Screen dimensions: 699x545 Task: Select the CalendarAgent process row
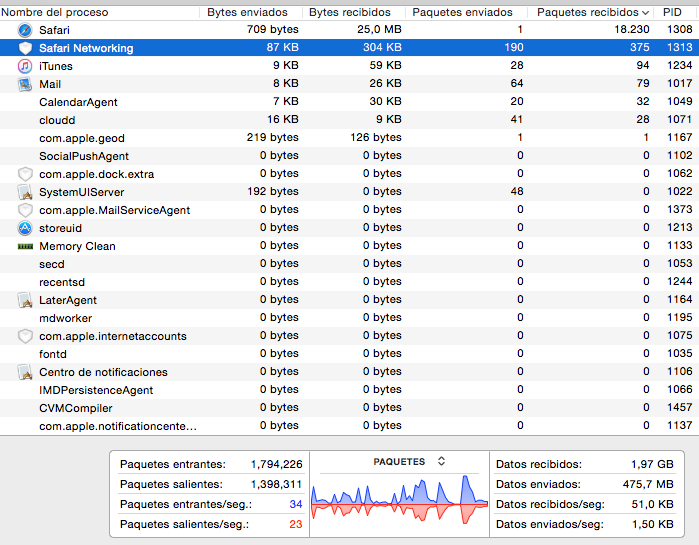pos(78,102)
